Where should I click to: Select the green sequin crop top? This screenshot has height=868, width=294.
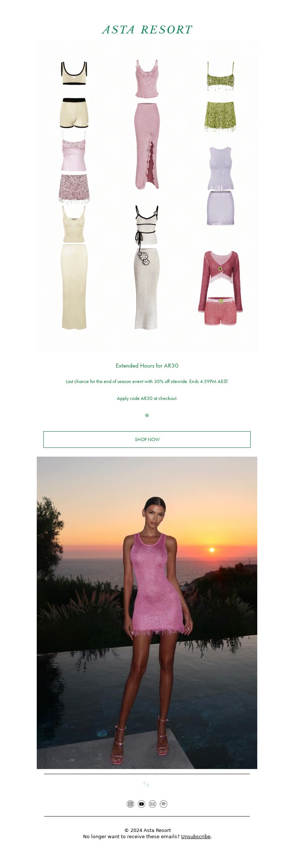pos(220,76)
